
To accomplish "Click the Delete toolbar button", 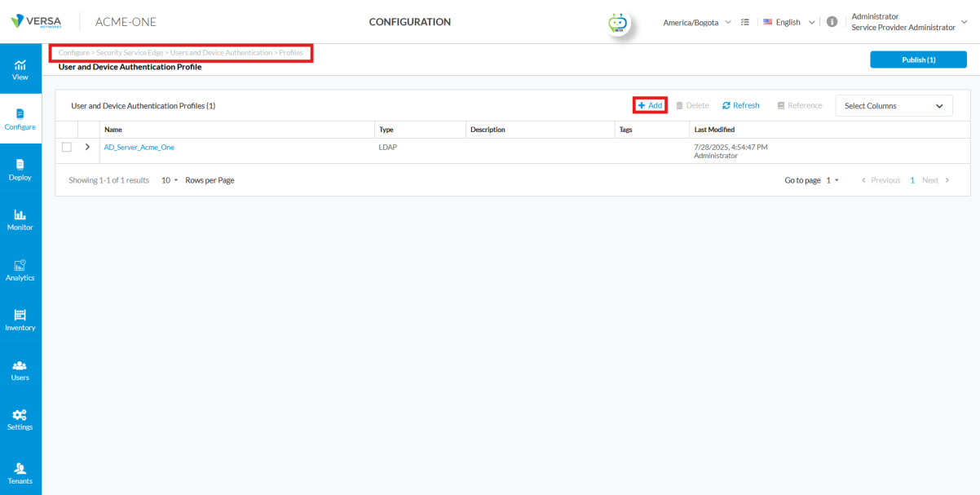I will pyautogui.click(x=692, y=105).
